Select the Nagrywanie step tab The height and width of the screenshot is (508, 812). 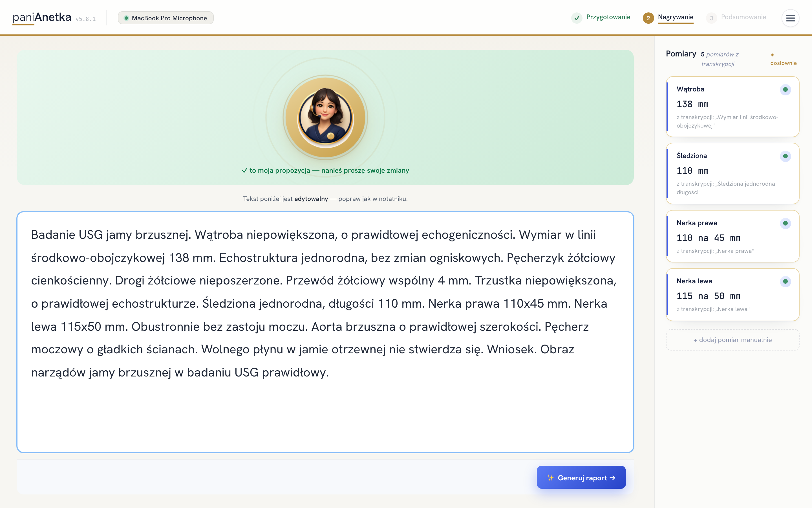pyautogui.click(x=676, y=17)
